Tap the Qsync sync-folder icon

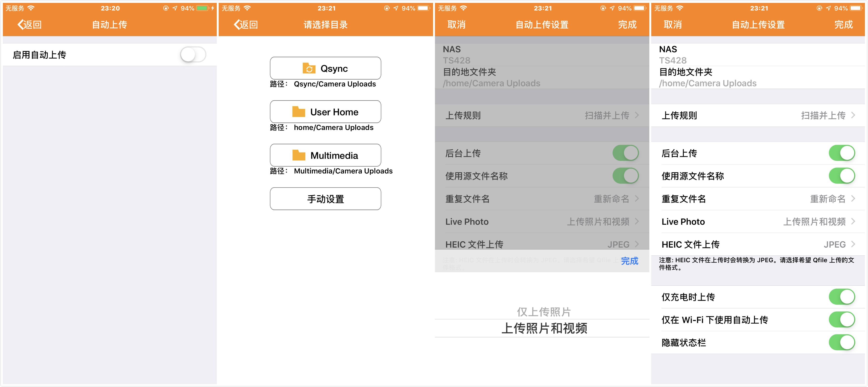(309, 68)
